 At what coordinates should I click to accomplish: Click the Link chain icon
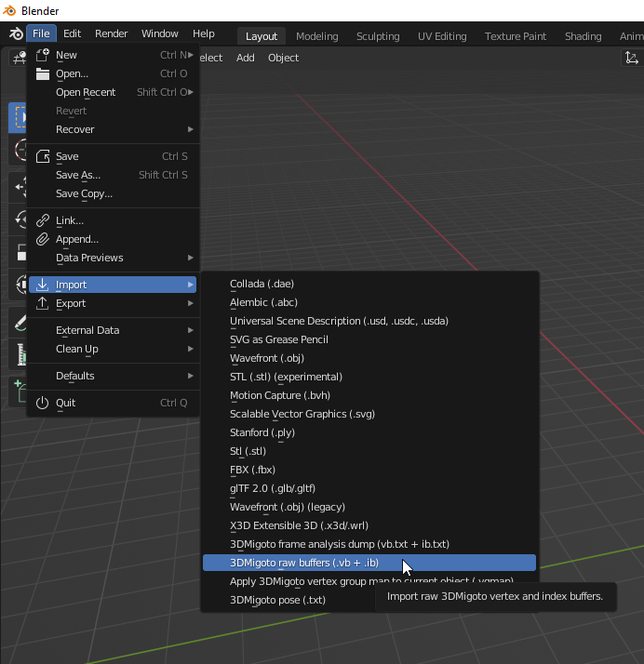pyautogui.click(x=43, y=220)
